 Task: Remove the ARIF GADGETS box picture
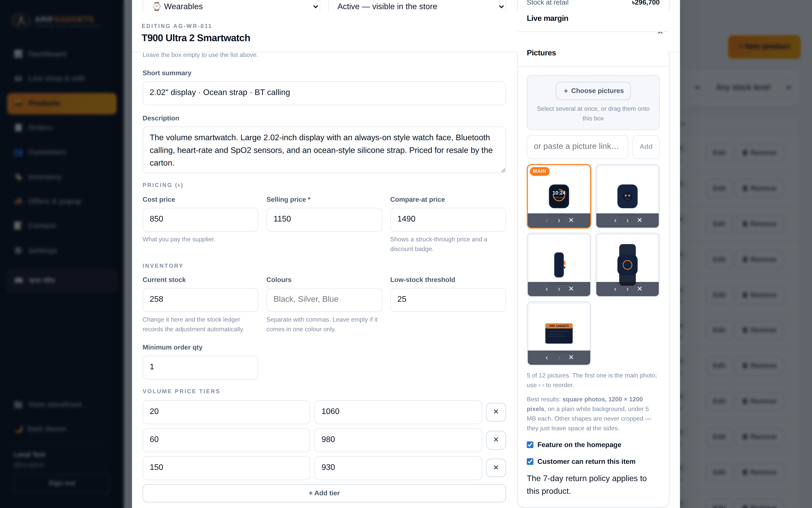[571, 357]
